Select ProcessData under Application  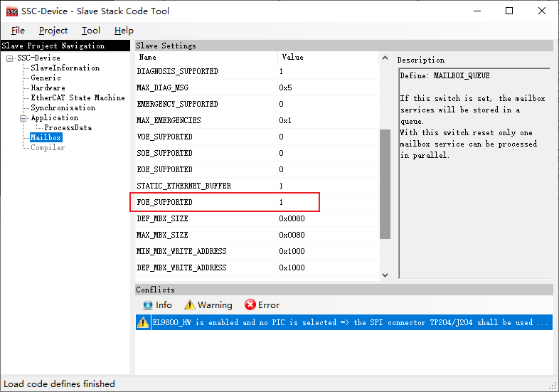pyautogui.click(x=68, y=127)
